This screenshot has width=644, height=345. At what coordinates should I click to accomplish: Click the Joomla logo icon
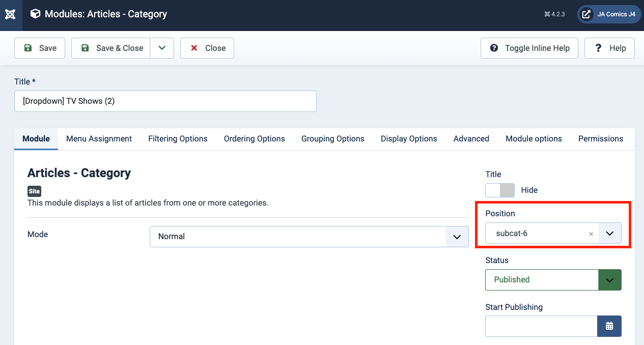(x=10, y=14)
